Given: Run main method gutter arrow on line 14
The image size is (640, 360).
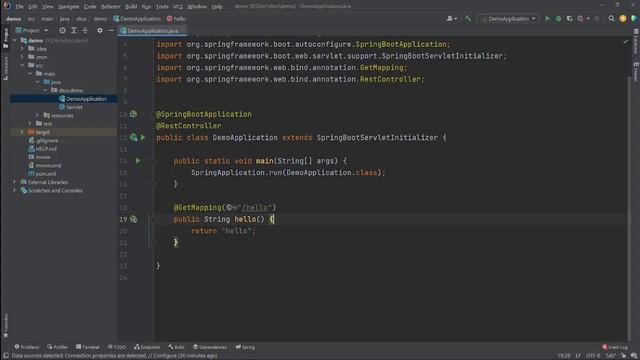Looking at the screenshot, I should [138, 161].
